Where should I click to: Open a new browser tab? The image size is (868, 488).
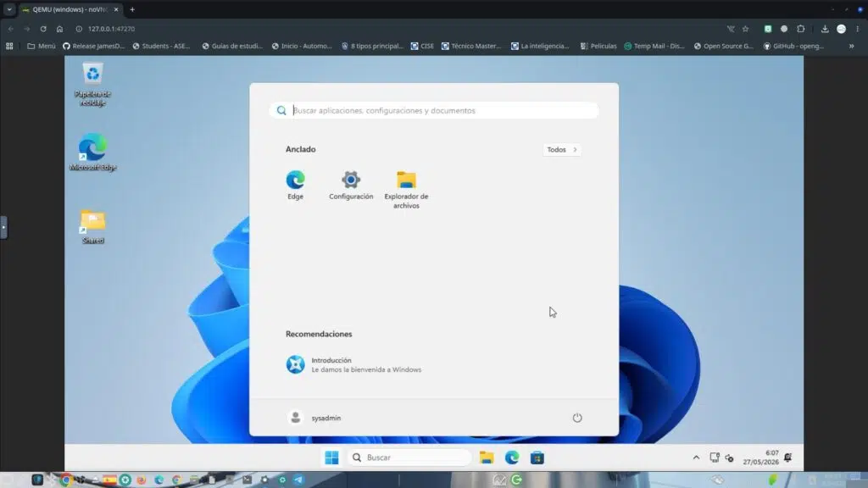pyautogui.click(x=132, y=9)
